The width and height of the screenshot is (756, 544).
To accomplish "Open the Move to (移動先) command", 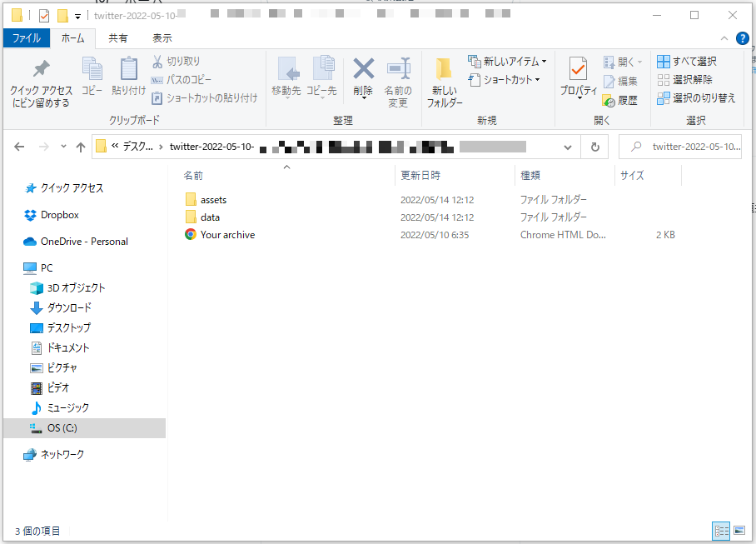I will [x=286, y=77].
